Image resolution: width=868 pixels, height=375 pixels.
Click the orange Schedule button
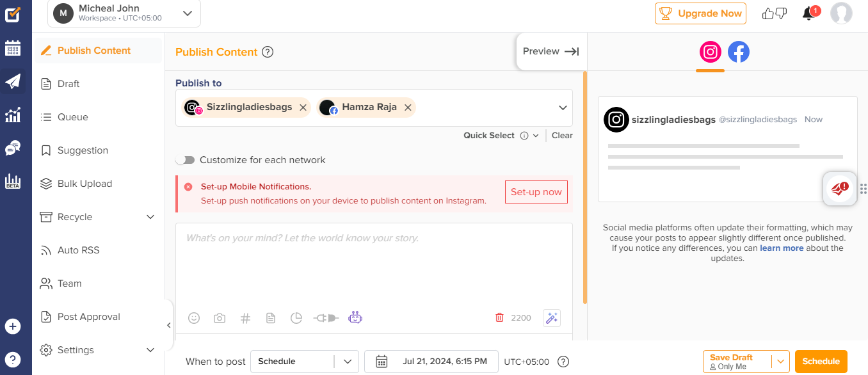tap(821, 361)
